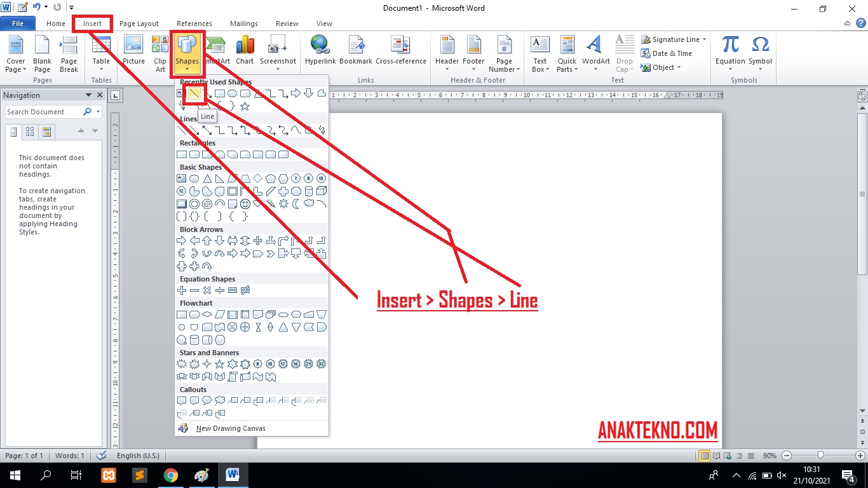The width and height of the screenshot is (868, 488).
Task: Pick the Not Equal equation shape
Action: pos(245,290)
